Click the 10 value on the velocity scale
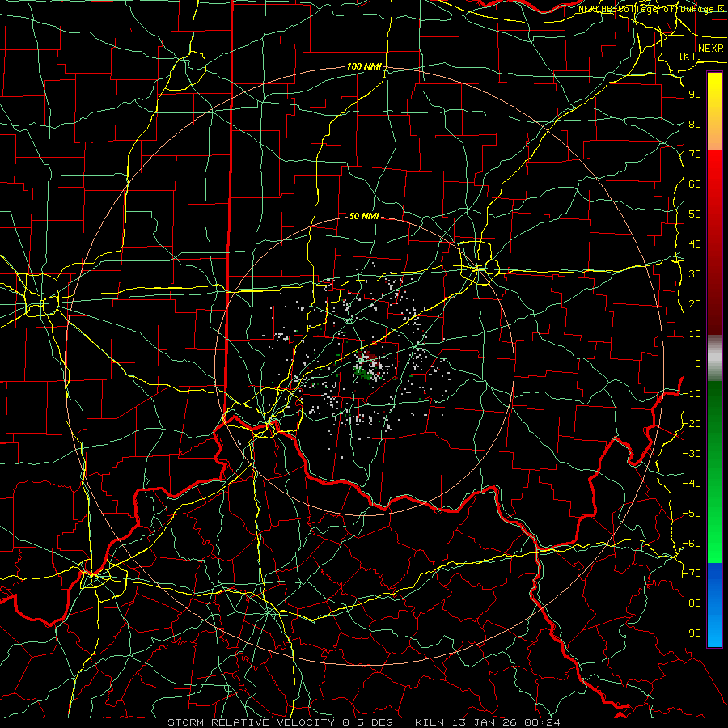 click(695, 334)
